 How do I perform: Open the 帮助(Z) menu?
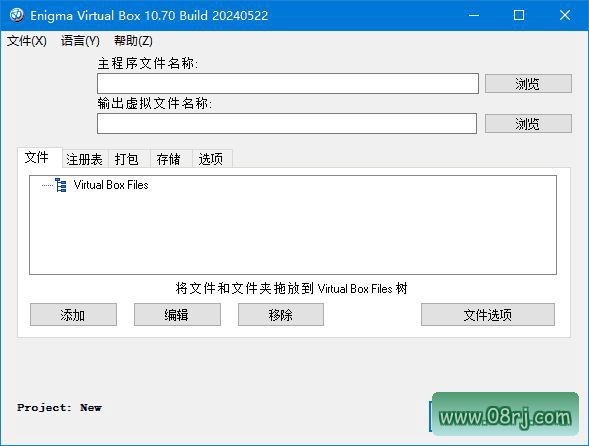click(x=133, y=41)
